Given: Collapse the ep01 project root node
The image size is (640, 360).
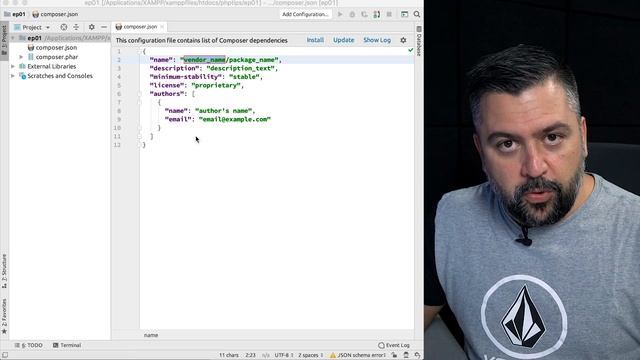Looking at the screenshot, I should [13, 38].
